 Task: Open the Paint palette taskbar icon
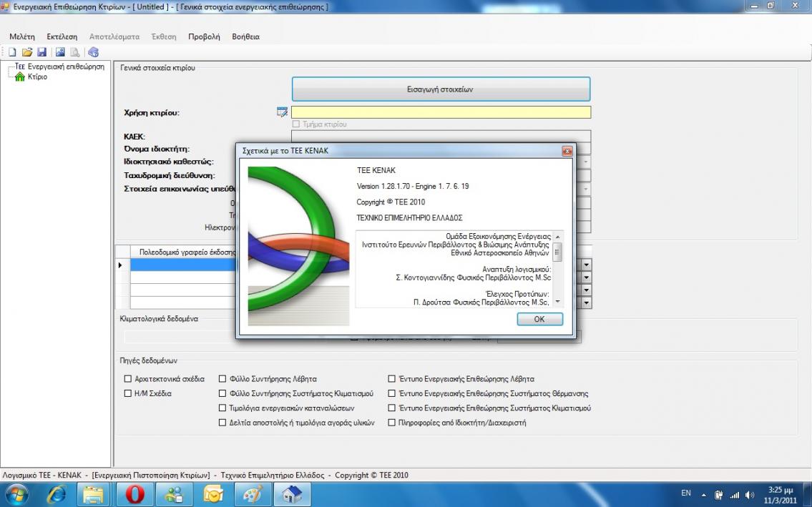coord(253,495)
